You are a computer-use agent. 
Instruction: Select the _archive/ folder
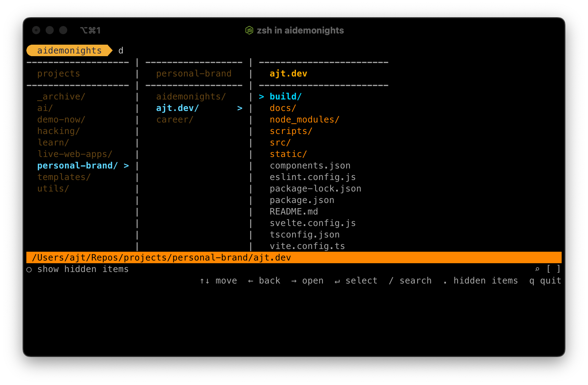point(61,97)
